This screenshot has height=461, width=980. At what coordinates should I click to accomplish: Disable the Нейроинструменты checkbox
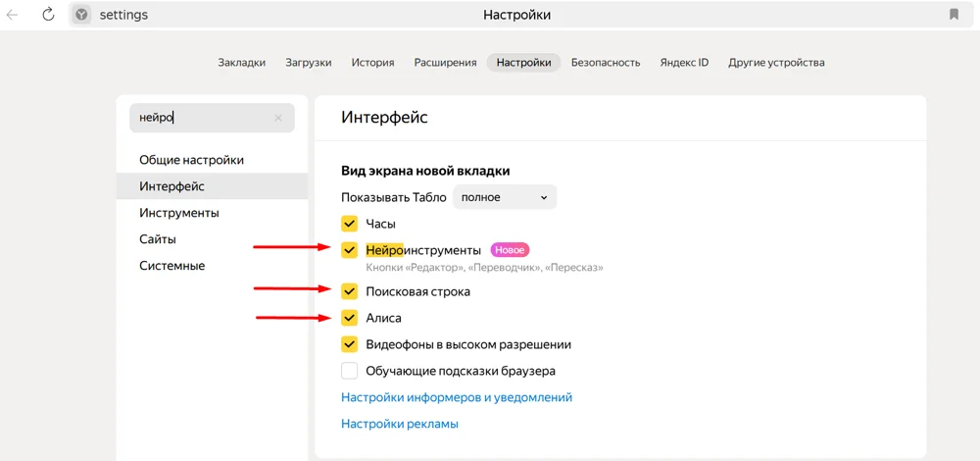tap(350, 250)
